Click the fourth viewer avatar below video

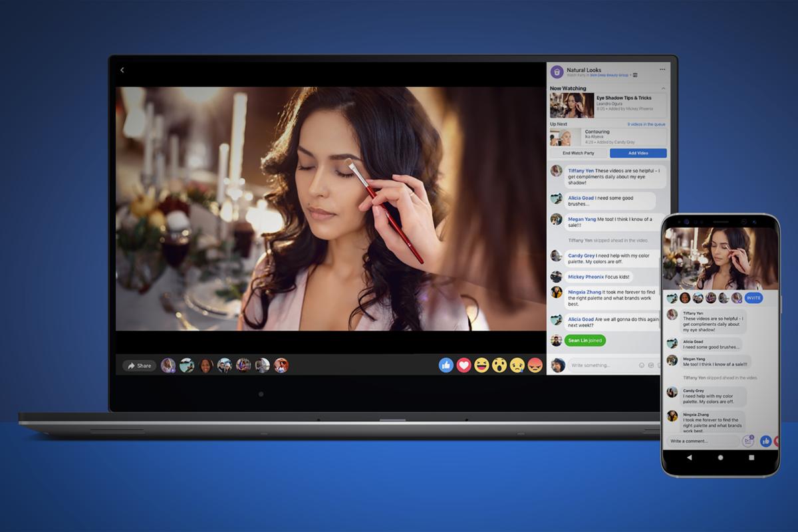pos(225,365)
